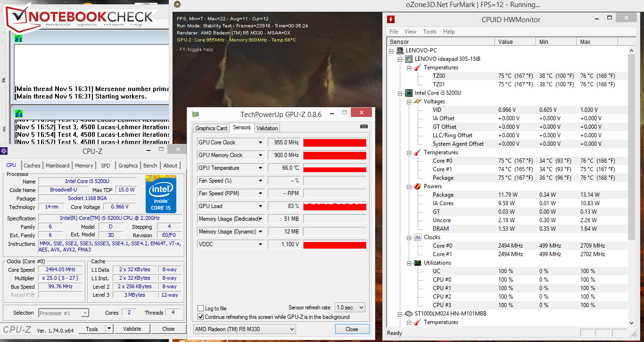Viewport: 644px width, 342px height.
Task: Open the Tools menu in HWMonitor
Action: click(429, 32)
